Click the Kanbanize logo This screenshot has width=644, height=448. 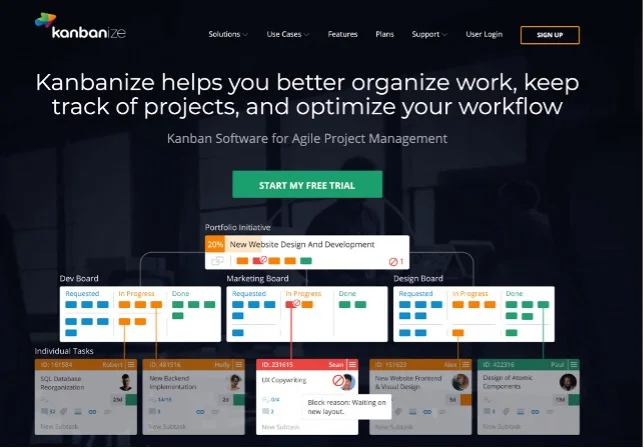80,26
